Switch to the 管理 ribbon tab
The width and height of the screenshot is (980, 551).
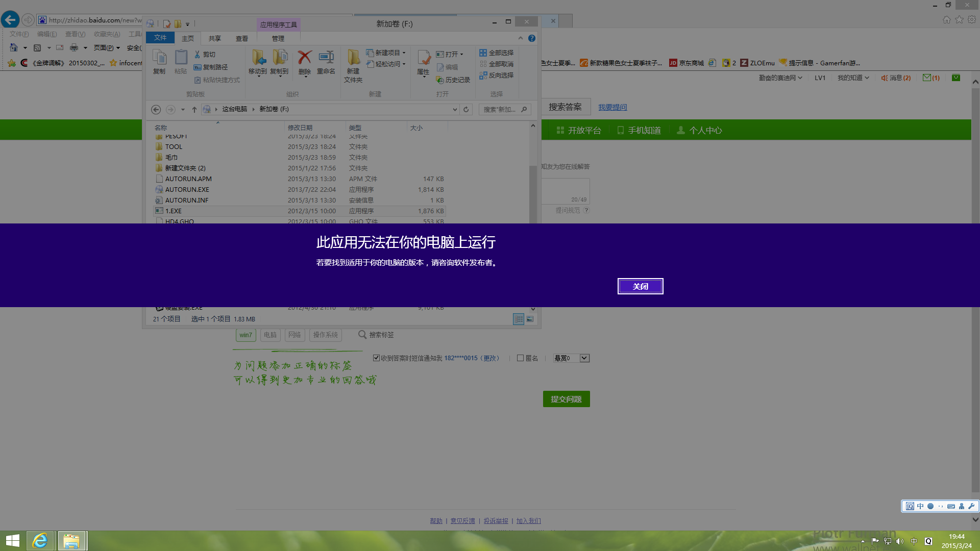tap(278, 38)
